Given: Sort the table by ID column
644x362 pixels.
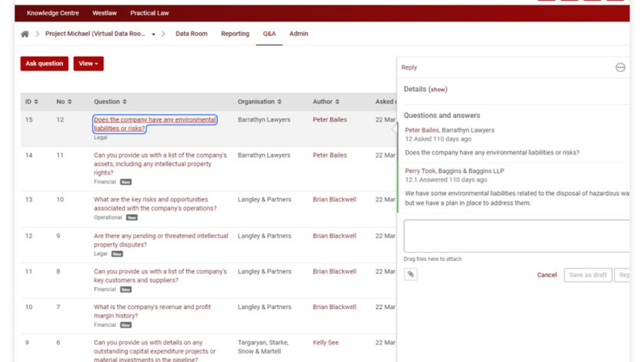Looking at the screenshot, I should [x=36, y=102].
